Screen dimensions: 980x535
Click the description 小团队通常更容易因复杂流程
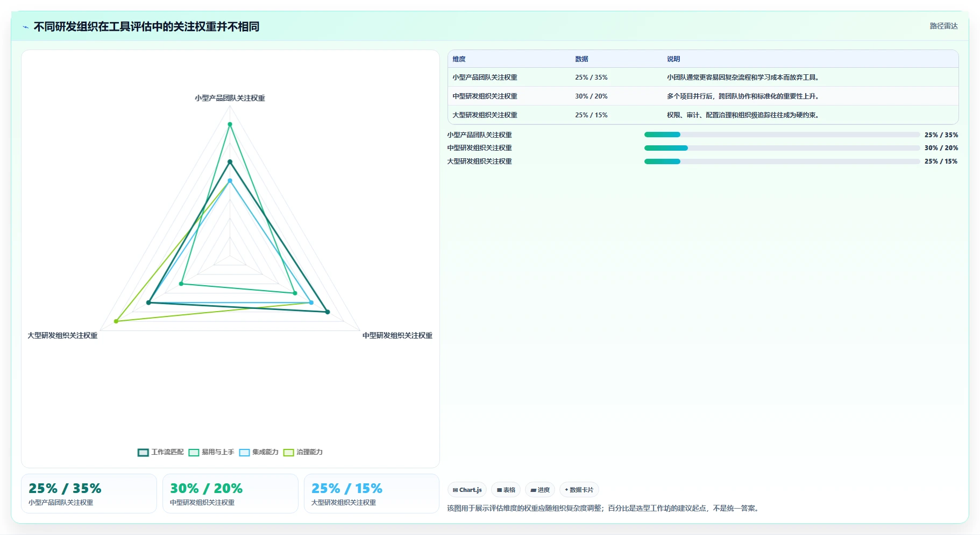click(743, 78)
